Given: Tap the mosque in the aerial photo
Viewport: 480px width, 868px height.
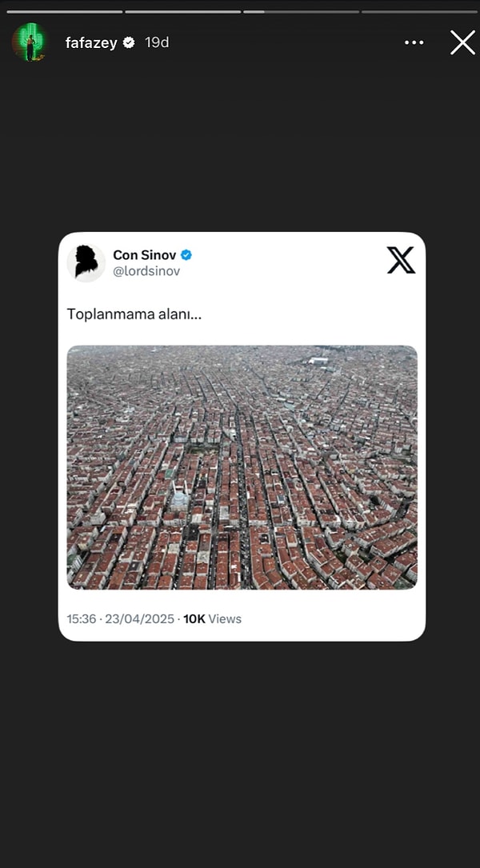Looking at the screenshot, I should [x=181, y=497].
